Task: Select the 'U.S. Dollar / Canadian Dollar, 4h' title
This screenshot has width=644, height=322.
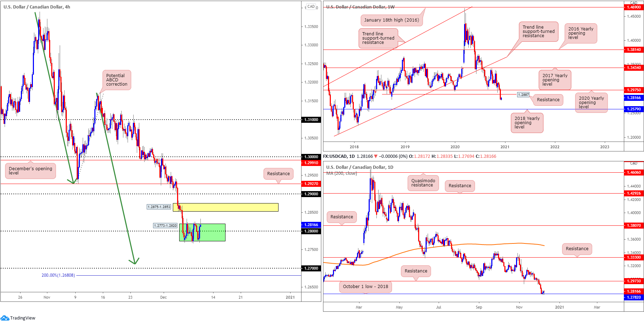Action: coord(37,7)
